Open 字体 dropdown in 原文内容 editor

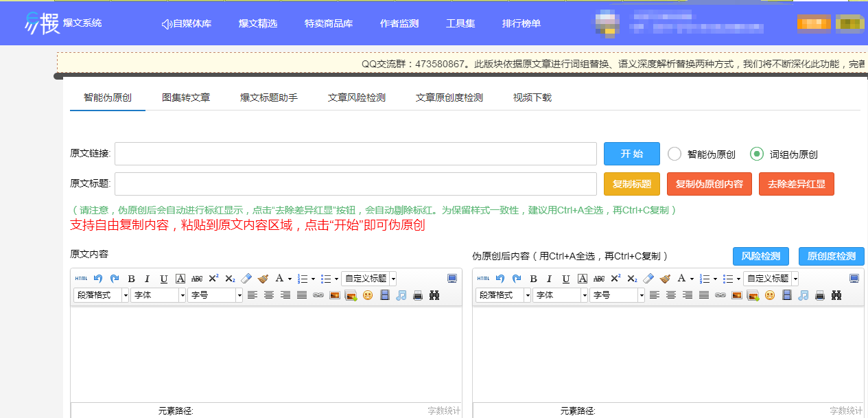pyautogui.click(x=159, y=295)
